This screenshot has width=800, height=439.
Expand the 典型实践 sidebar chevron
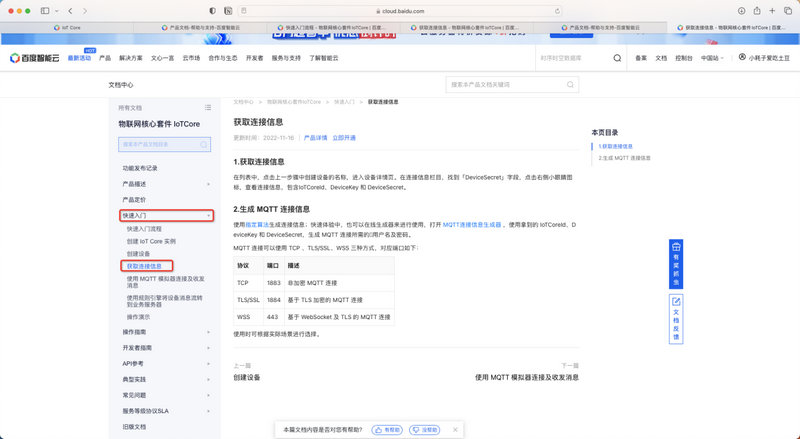point(208,380)
